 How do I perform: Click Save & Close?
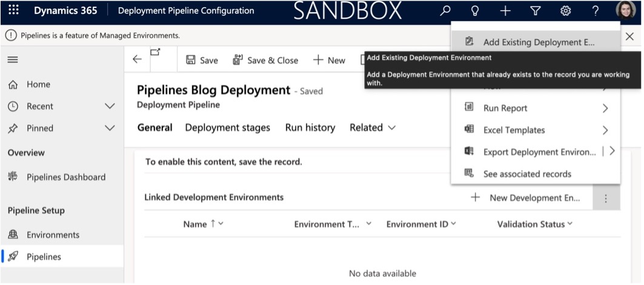(265, 60)
